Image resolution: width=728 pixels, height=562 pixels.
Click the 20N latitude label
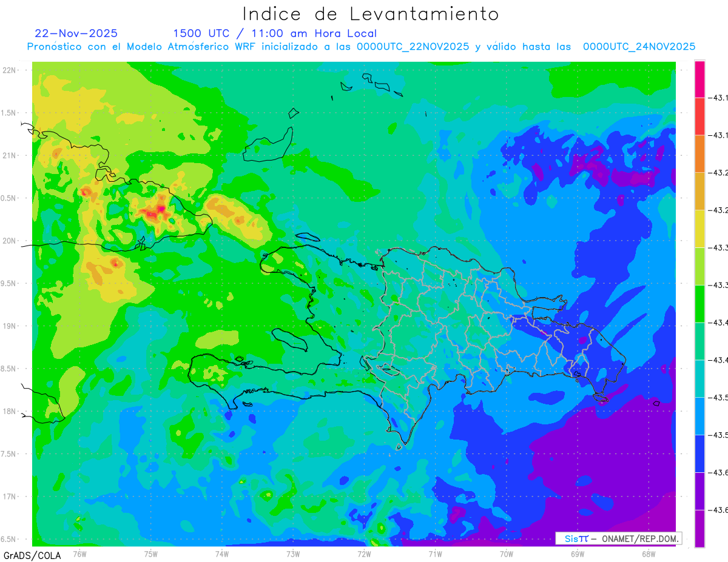tap(9, 241)
